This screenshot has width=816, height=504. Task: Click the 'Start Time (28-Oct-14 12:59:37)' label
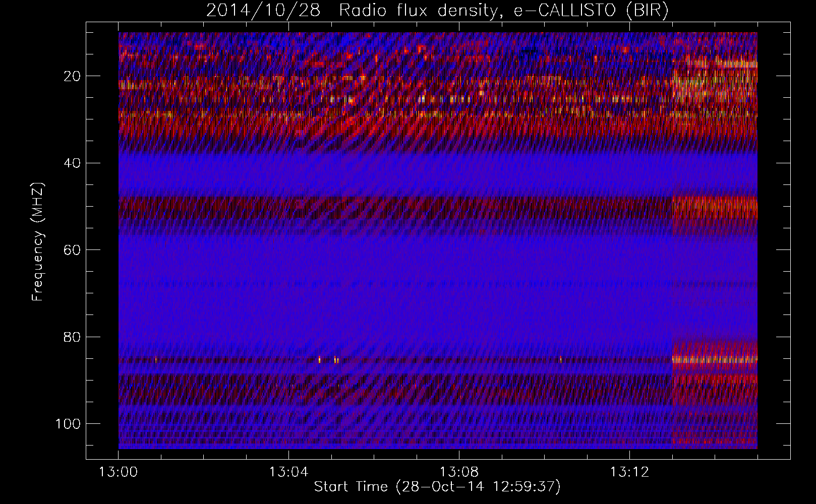tap(437, 487)
